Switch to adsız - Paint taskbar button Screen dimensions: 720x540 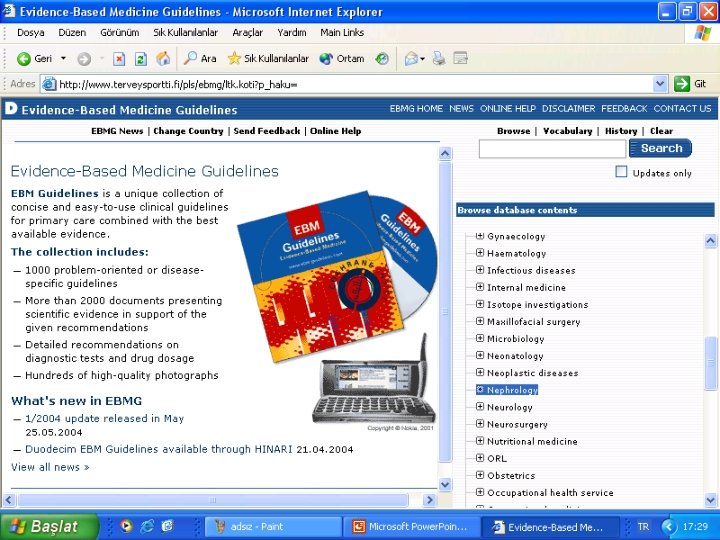pyautogui.click(x=273, y=527)
